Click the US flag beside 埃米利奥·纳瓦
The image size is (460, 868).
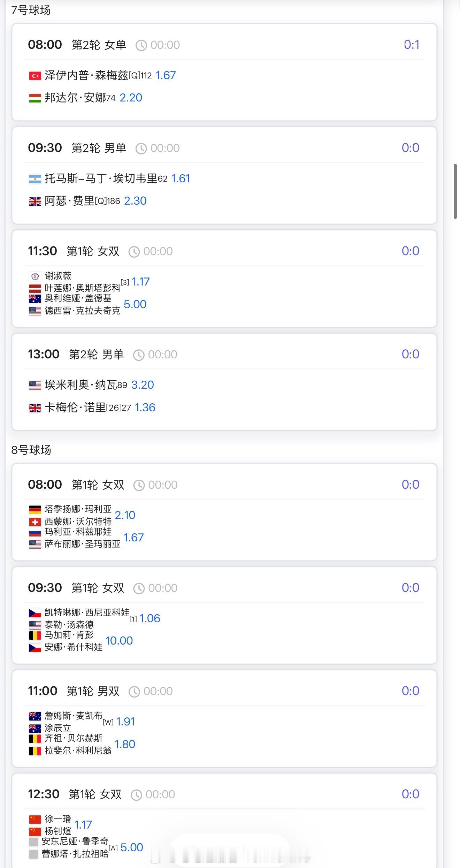[35, 385]
